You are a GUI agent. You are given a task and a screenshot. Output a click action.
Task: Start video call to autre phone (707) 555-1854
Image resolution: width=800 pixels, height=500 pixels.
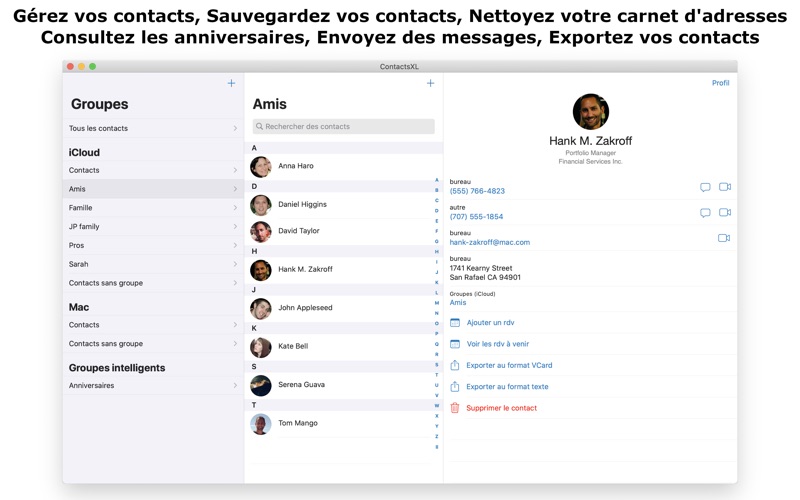pos(724,212)
